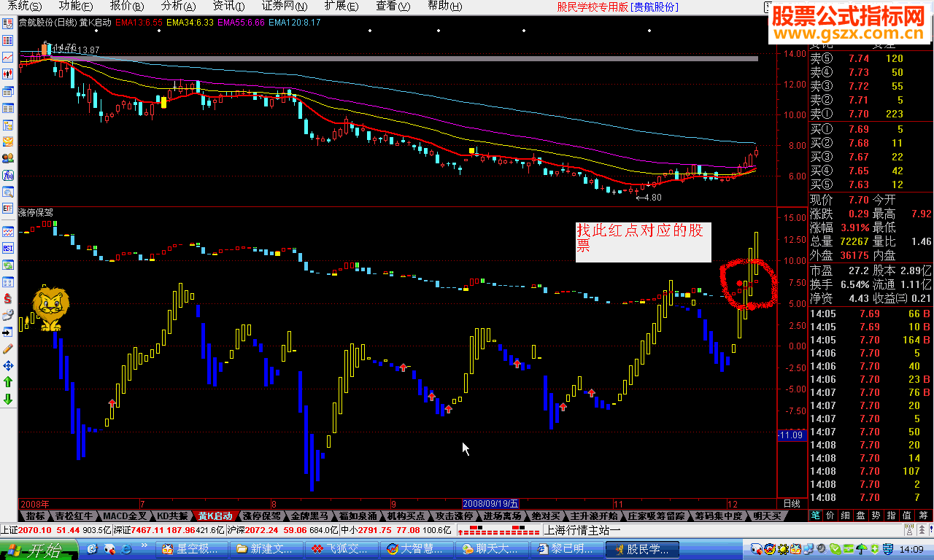Screen dimensions: 934x560
Task: Select the 黄K启动 indicator tab
Action: pyautogui.click(x=216, y=516)
